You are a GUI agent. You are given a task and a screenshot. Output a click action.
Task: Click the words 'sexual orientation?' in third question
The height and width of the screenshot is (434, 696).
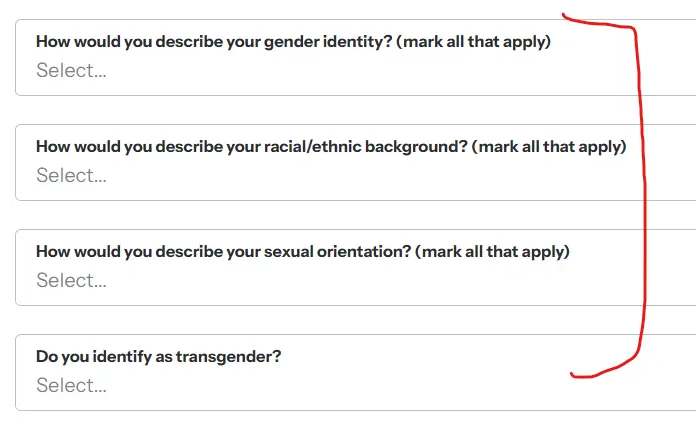(x=337, y=252)
